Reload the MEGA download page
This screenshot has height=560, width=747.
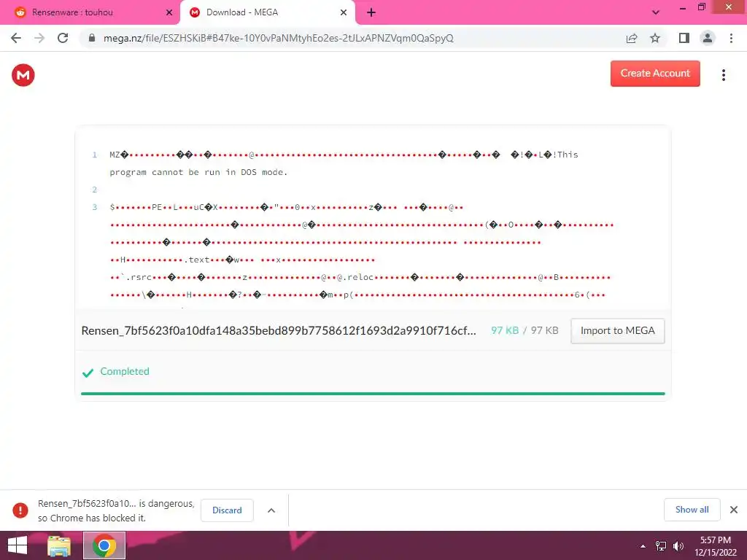(63, 38)
